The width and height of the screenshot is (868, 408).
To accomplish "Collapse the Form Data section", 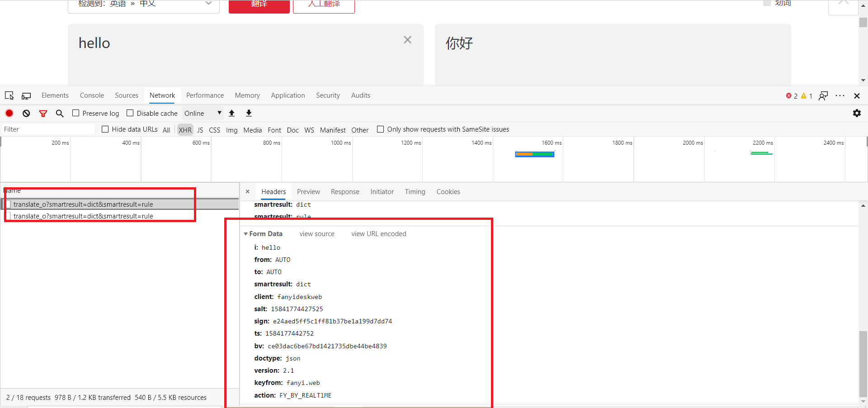I will click(246, 234).
